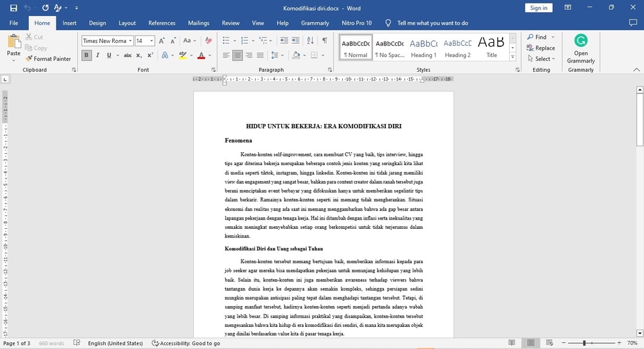Apply strikethrough formatting
Viewport: 644px width, 349px height.
pyautogui.click(x=127, y=55)
